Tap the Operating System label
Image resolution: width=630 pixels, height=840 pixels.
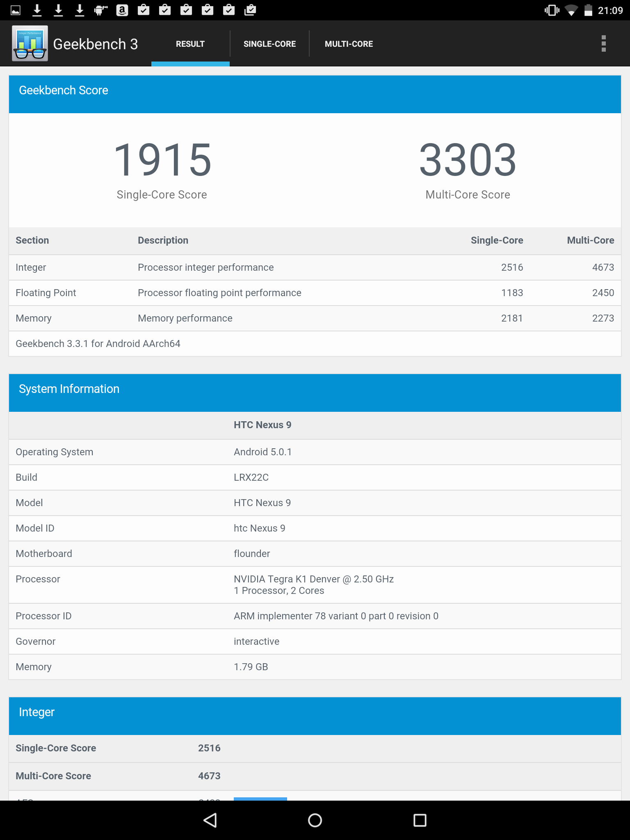[x=54, y=452]
